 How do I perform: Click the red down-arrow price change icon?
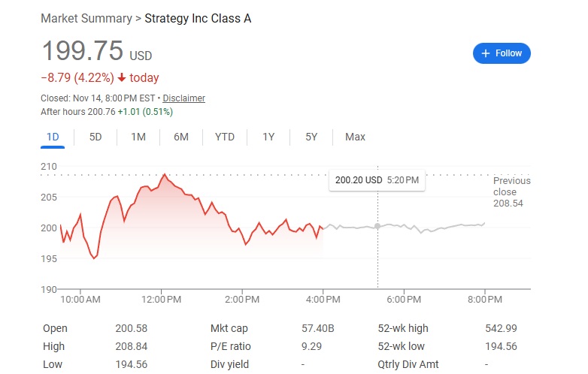pos(122,78)
